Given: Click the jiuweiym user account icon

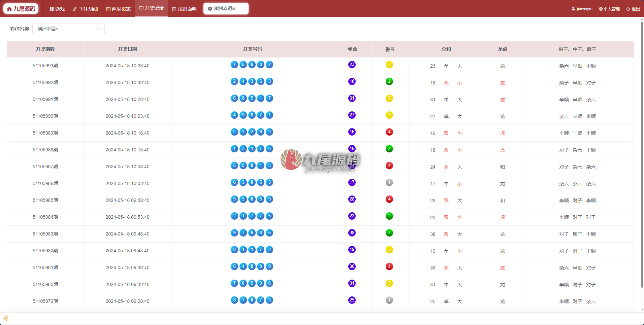Looking at the screenshot, I should click(x=573, y=9).
